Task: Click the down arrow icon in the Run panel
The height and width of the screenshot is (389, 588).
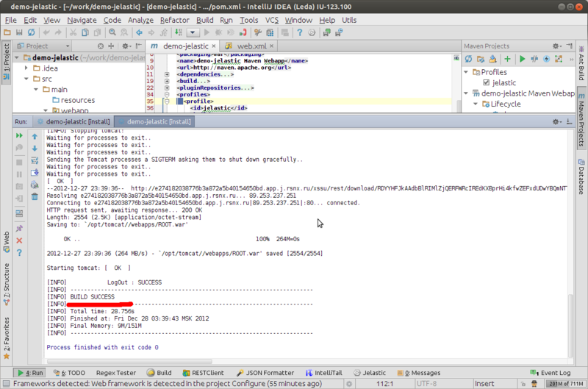Action: pyautogui.click(x=35, y=149)
